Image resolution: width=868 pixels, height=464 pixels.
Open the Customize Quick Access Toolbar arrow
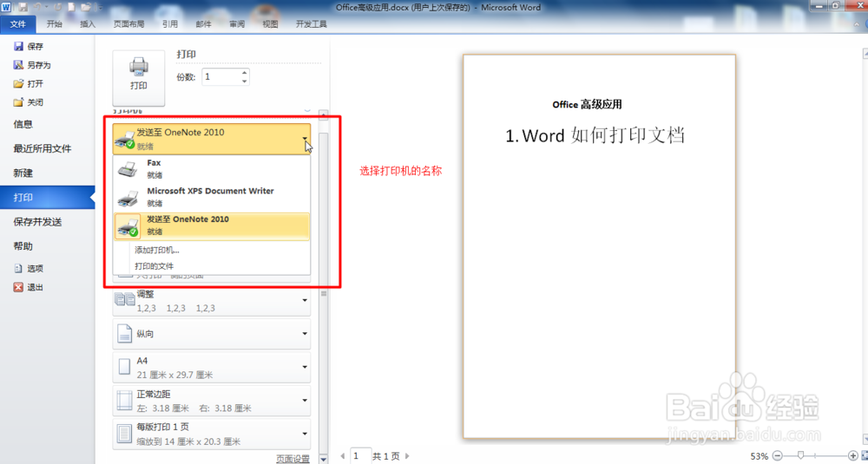pos(100,8)
